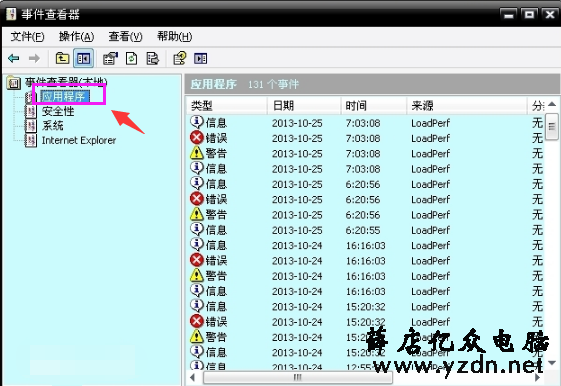
Task: Click error icon at 15:20:32
Action: pos(197,321)
